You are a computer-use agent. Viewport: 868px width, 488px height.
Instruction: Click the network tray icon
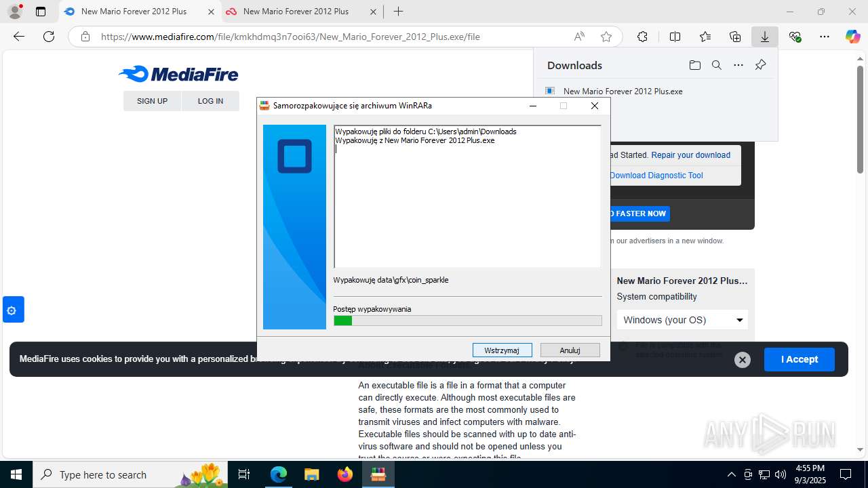coord(764,474)
